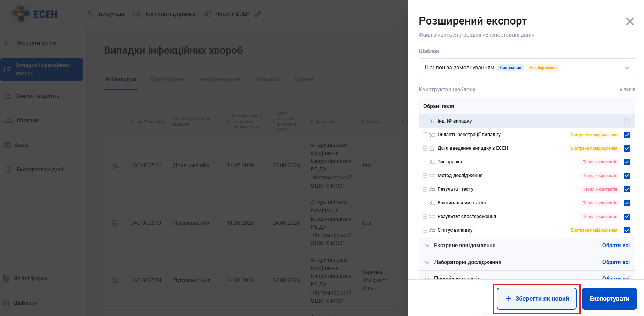Open the Шаблон за замовчуванням dropdown
This screenshot has height=316, width=644.
pos(527,68)
